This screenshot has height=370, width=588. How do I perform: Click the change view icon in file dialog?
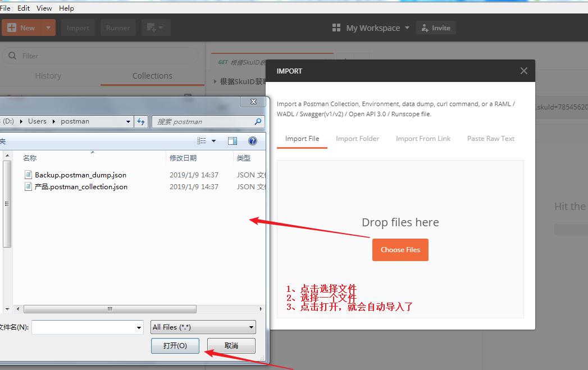[202, 141]
